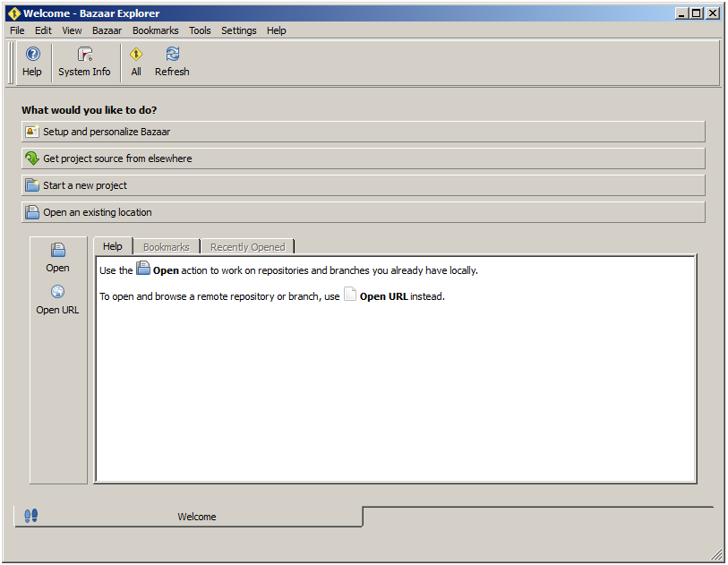Open the Bookmarks menu
The image size is (728, 565).
[x=156, y=30]
